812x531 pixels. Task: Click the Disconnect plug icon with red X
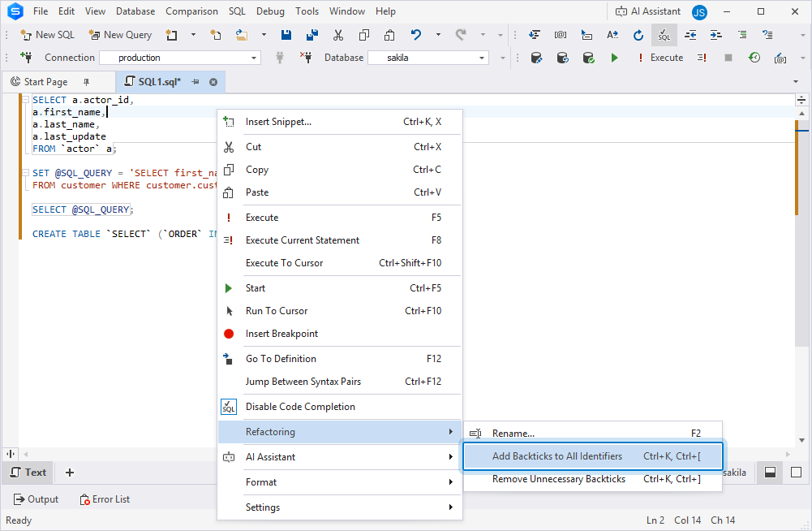306,57
